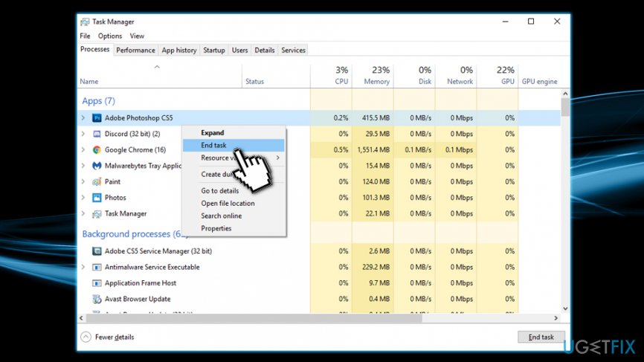Select the Application Frame Host row name

tap(141, 283)
